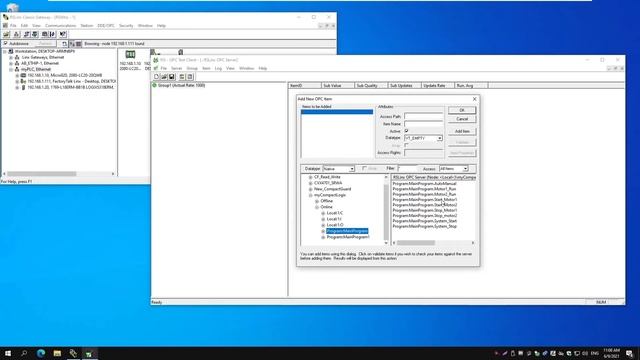This screenshot has width=640, height=360.
Task: Click large icons view button in RSLinx
Action: click(72, 44)
